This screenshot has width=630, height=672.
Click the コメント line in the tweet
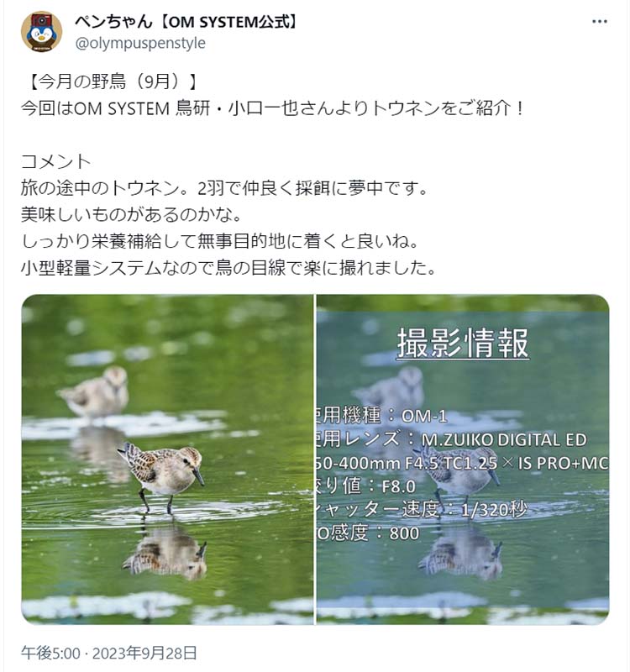coord(55,161)
